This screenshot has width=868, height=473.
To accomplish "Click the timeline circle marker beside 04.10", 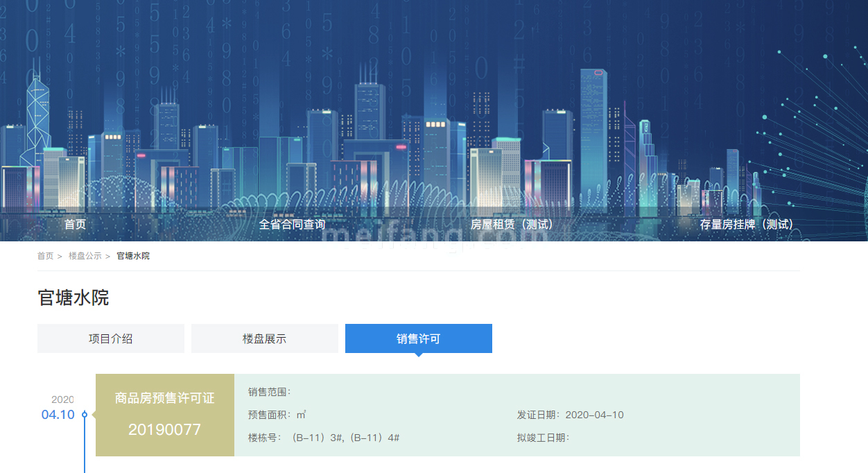I will tap(85, 415).
